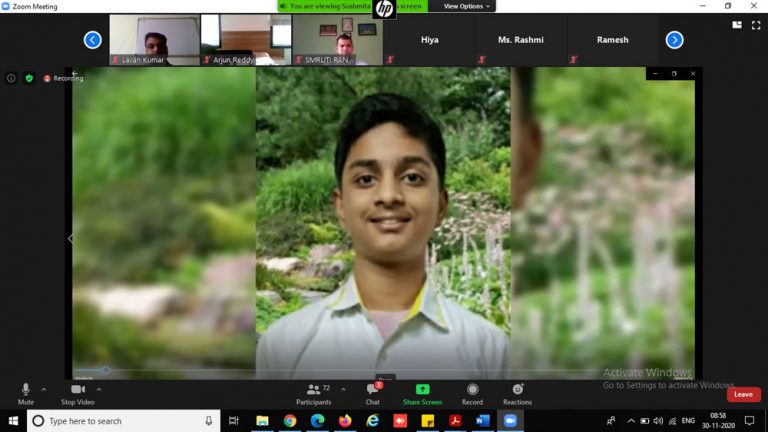Open red app icon on taskbar
Viewport: 768px width, 432px height.
pyautogui.click(x=400, y=421)
